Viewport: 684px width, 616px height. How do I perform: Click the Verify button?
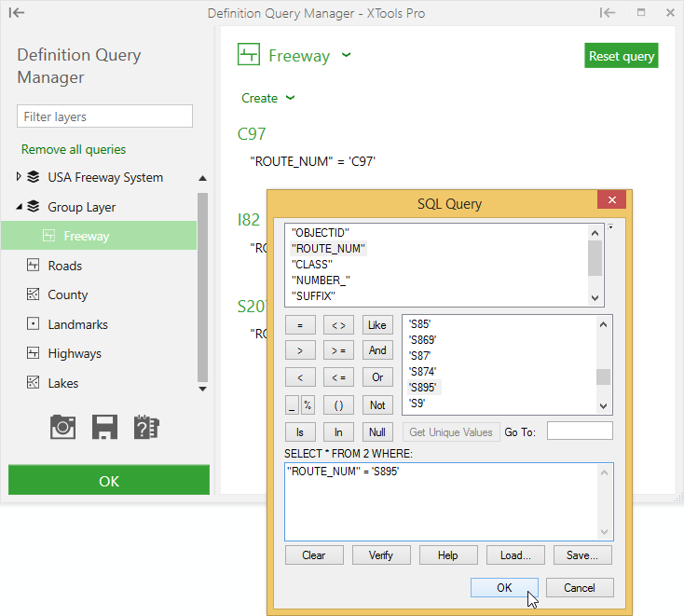click(381, 554)
